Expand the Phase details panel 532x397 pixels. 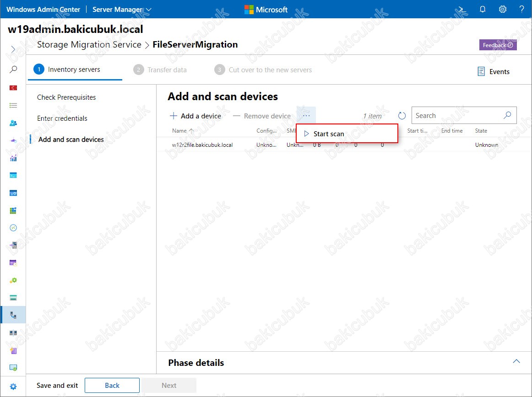tap(516, 361)
